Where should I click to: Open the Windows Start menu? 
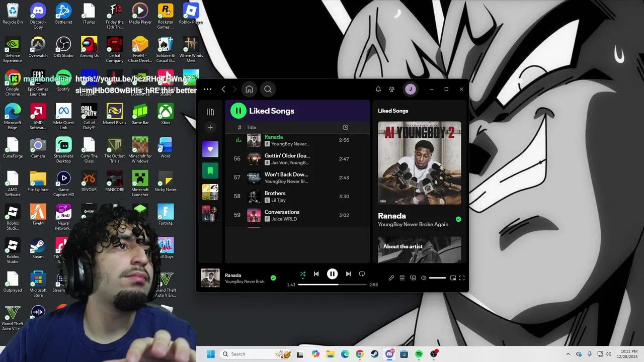click(210, 354)
